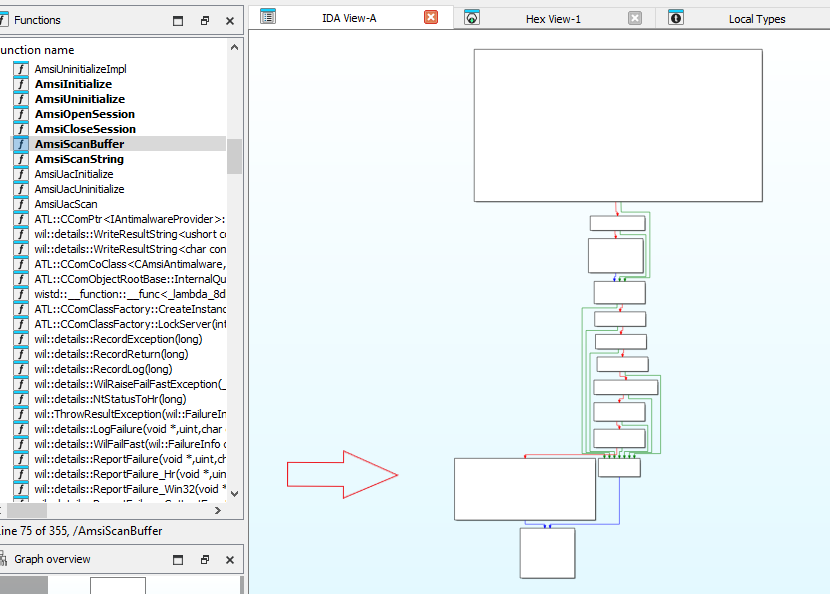The image size is (830, 594).
Task: Click the Function name column header
Action: pos(40,50)
